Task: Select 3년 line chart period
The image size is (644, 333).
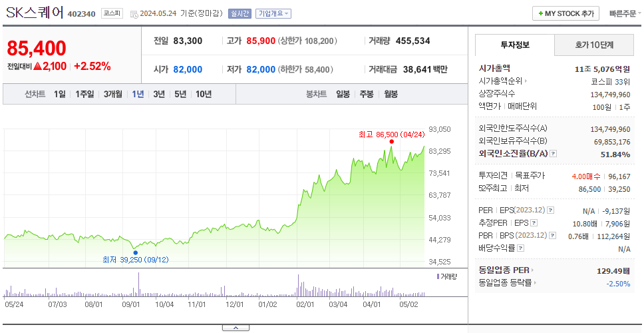Action: 159,94
